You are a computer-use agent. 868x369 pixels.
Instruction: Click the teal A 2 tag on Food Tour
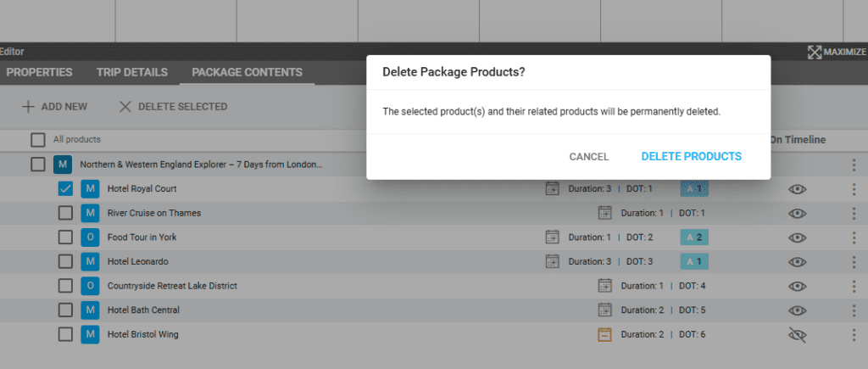click(694, 238)
